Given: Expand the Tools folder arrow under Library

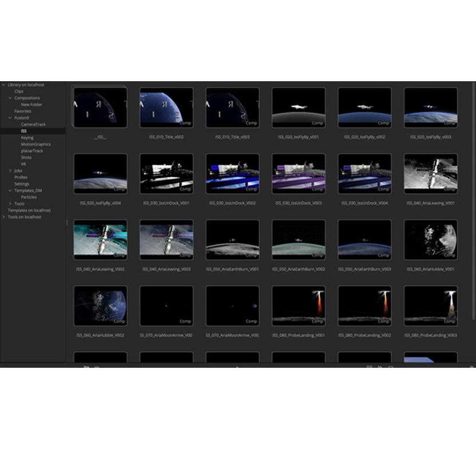Looking at the screenshot, I should pos(10,204).
